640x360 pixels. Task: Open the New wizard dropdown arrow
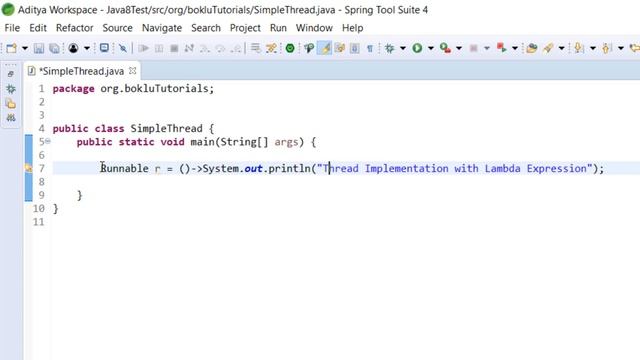[x=24, y=49]
